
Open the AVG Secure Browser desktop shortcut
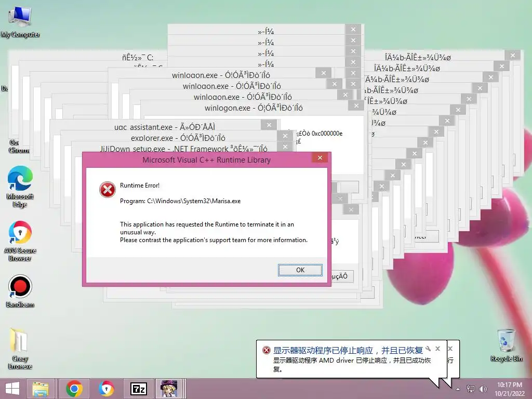[20, 241]
